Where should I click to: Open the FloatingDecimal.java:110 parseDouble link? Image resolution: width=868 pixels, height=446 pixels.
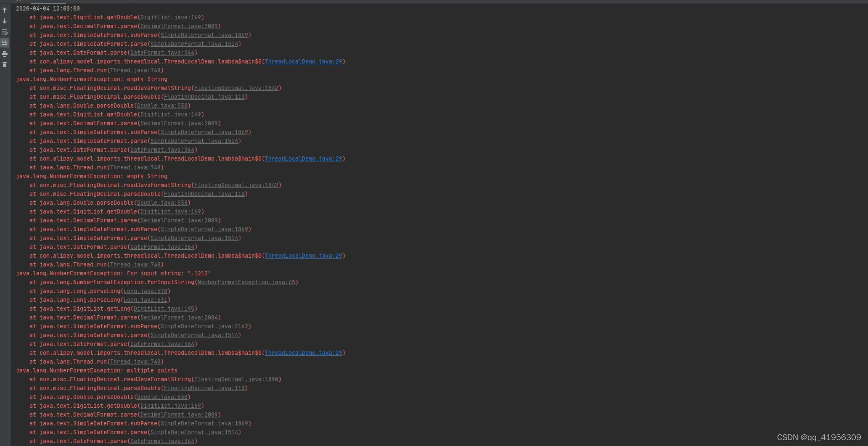(x=205, y=97)
